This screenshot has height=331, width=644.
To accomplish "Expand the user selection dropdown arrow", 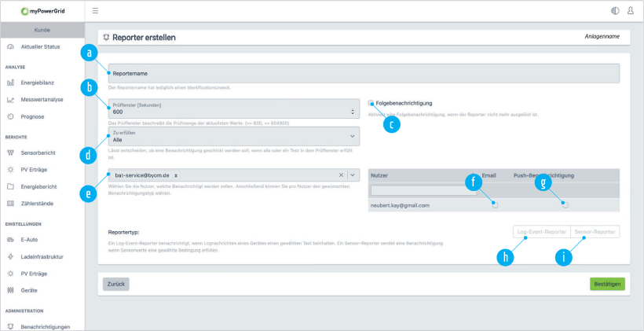I will tap(353, 175).
